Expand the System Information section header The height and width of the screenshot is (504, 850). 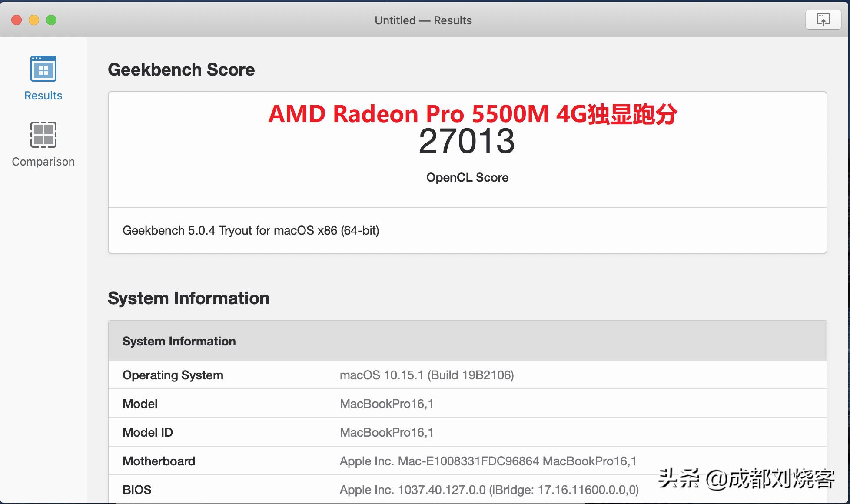pos(189,298)
